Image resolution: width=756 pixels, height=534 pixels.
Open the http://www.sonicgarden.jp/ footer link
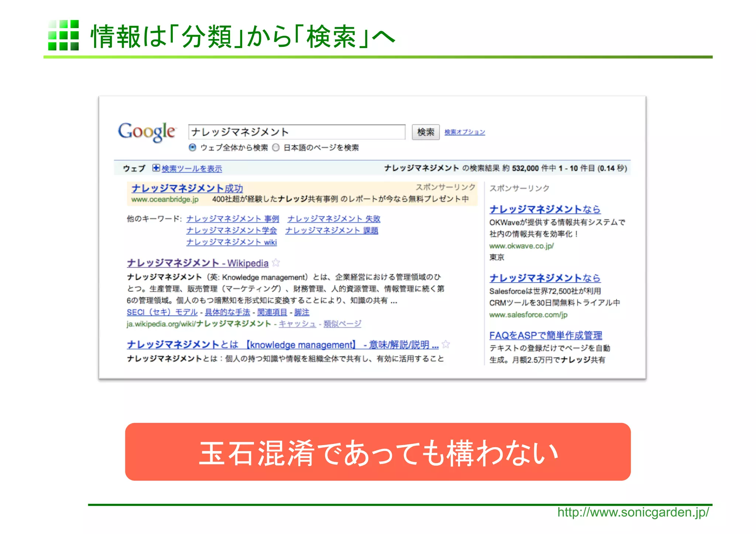pos(633,513)
